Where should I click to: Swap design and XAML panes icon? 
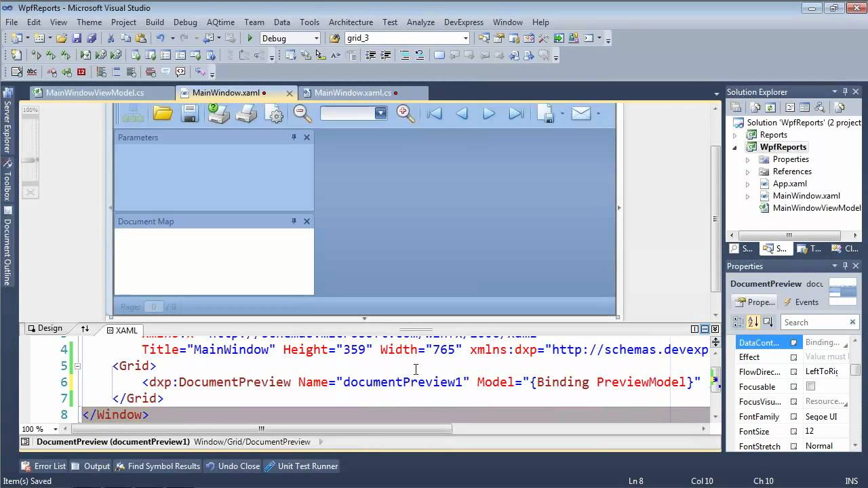pyautogui.click(x=85, y=329)
